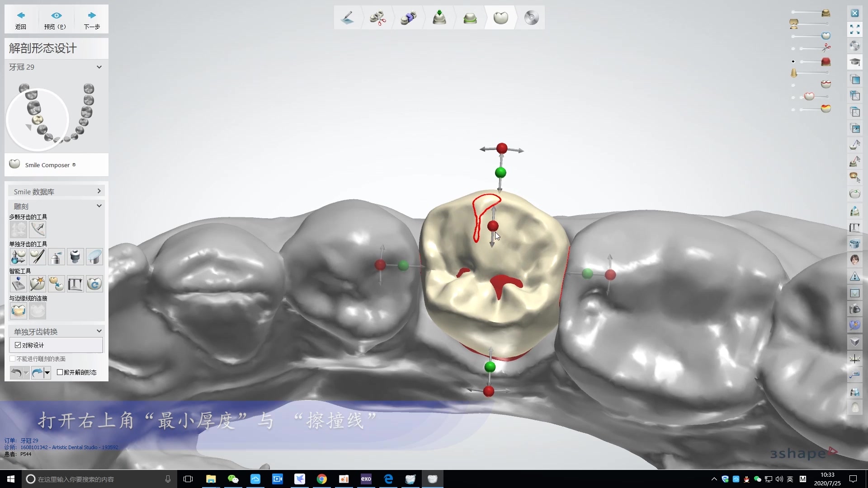Uncheck the 对称设计 checkbox
Viewport: 868px width, 488px height.
tap(18, 345)
